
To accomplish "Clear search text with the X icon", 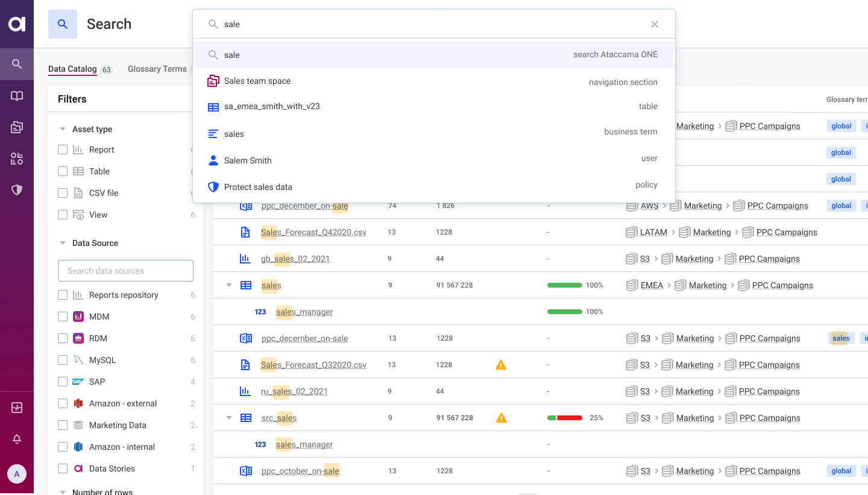I will point(654,24).
